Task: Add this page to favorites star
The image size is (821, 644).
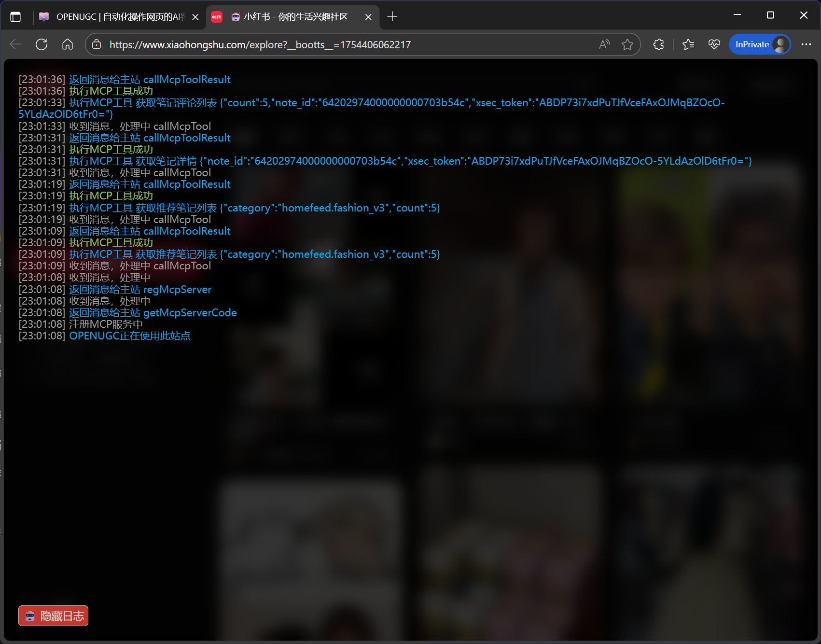Action: point(627,44)
